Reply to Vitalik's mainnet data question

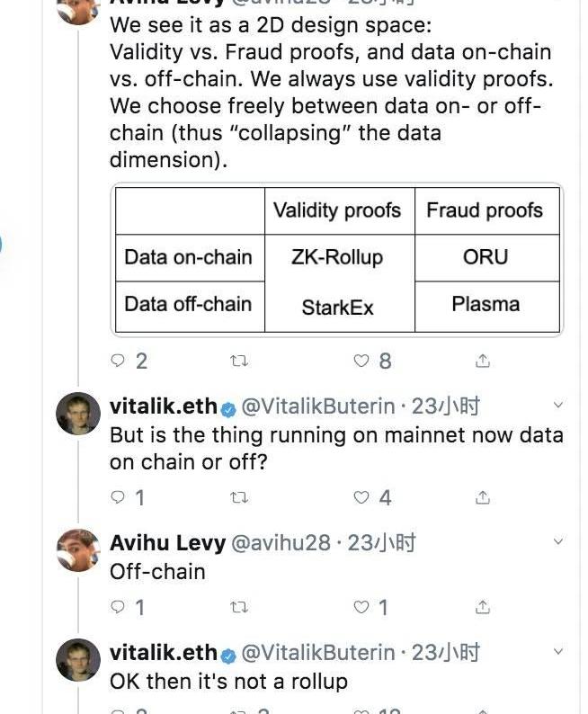point(118,497)
